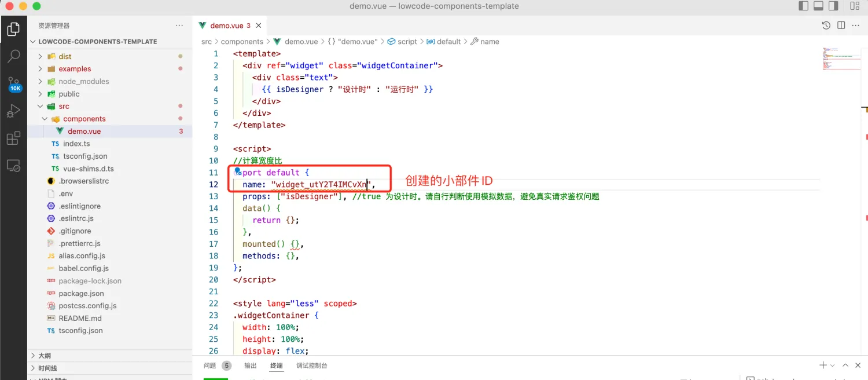Open the Extensions view

(x=13, y=138)
